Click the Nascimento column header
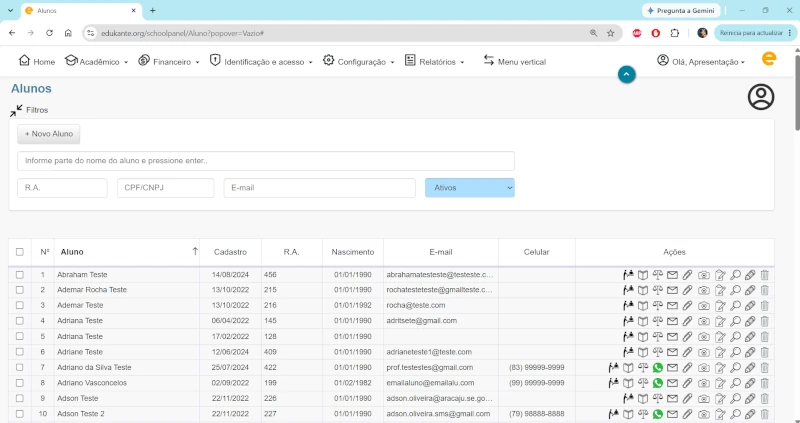This screenshot has height=423, width=800. pos(353,252)
